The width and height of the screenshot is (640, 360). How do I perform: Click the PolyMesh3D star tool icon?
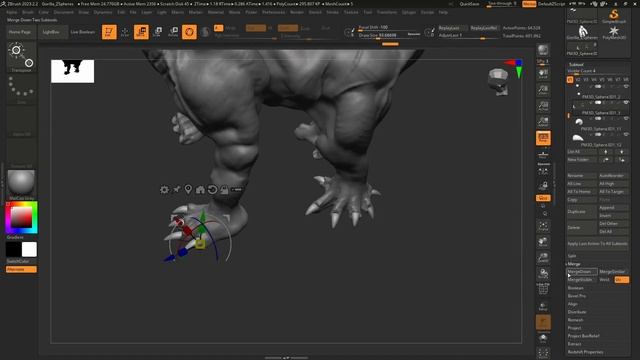(613, 32)
